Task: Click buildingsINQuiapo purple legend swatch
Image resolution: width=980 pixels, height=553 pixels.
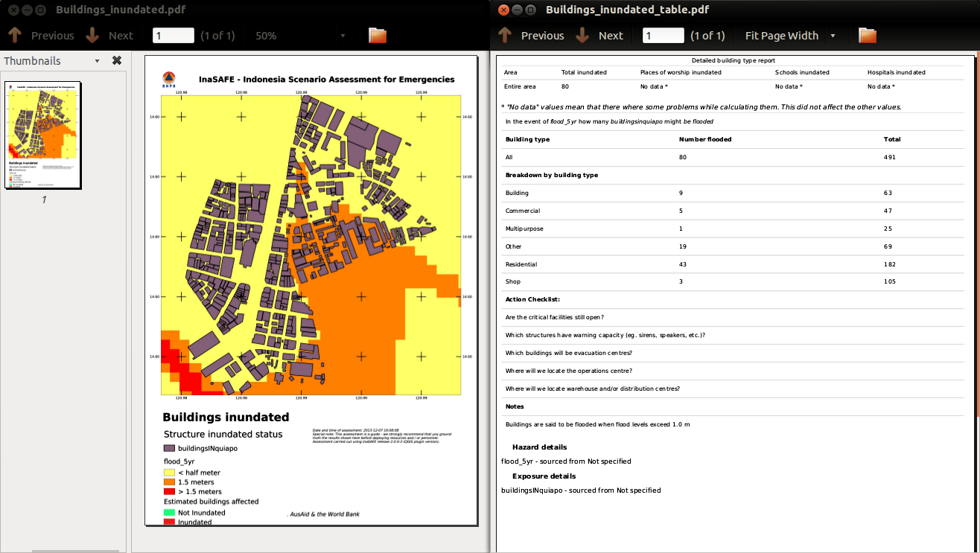Action: (169, 449)
